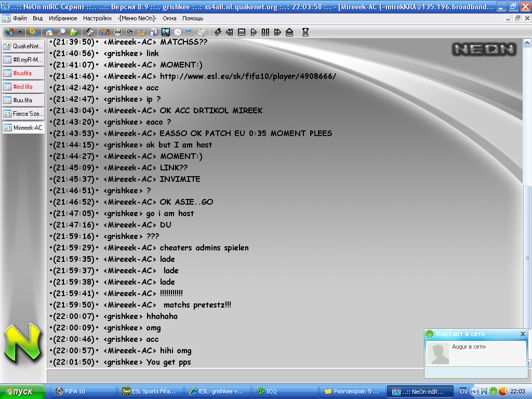The height and width of the screenshot is (399, 532).
Task: Click the house icon in toolbar
Action: pos(49,32)
